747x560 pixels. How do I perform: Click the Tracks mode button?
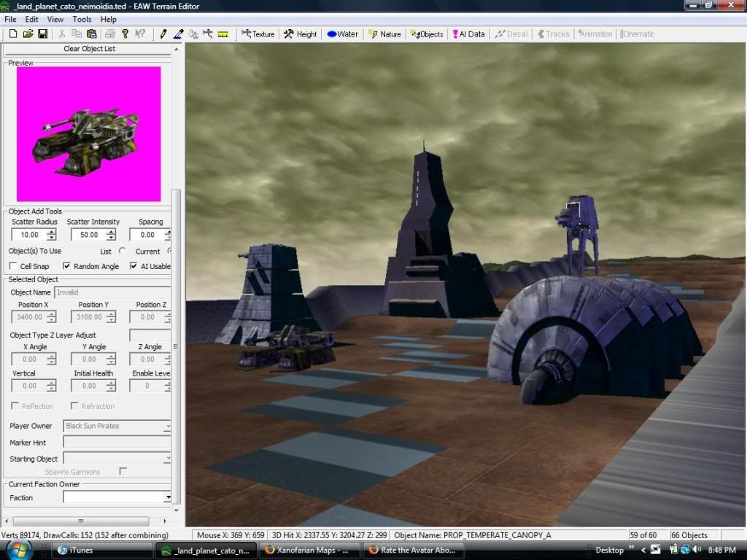click(554, 34)
